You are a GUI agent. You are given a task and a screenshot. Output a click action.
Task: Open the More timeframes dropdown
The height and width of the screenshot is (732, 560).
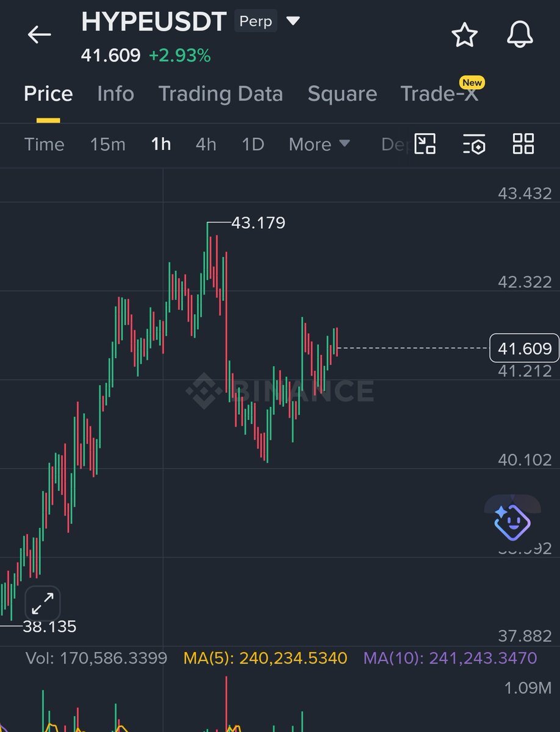coord(319,145)
